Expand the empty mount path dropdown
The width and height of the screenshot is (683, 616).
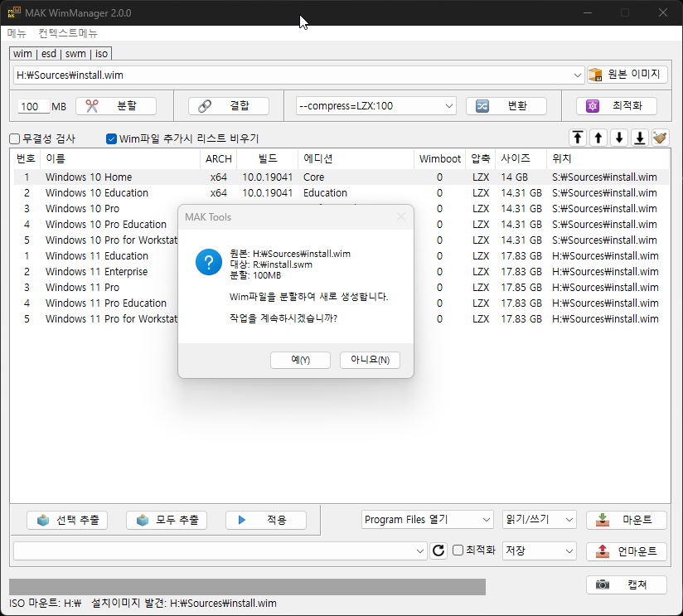coord(420,551)
